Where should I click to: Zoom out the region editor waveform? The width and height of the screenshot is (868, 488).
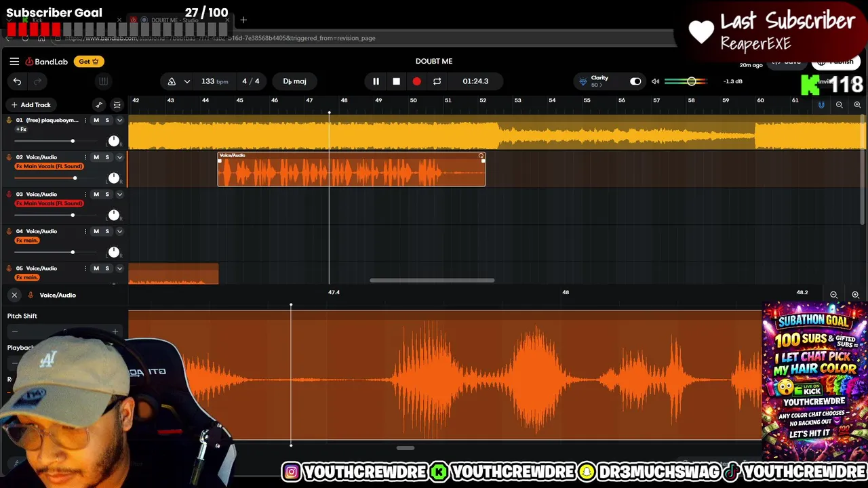[834, 295]
